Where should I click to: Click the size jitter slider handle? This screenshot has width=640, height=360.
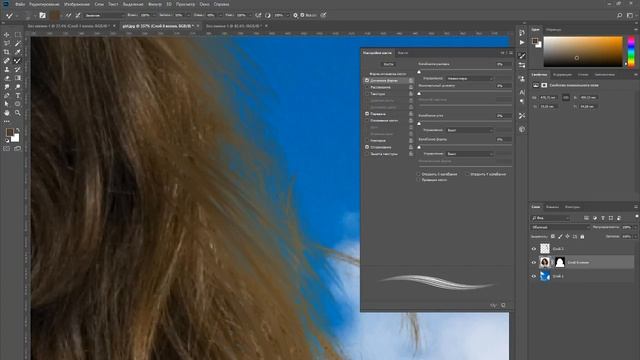[x=419, y=72]
